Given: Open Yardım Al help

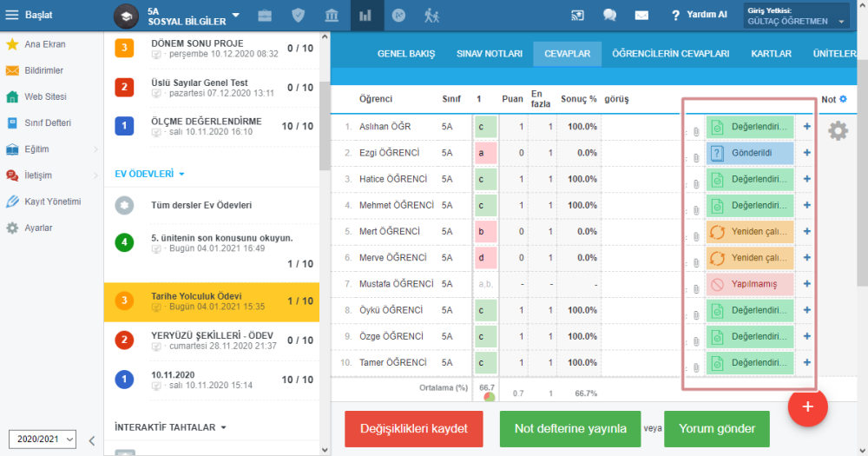Looking at the screenshot, I should [x=699, y=15].
